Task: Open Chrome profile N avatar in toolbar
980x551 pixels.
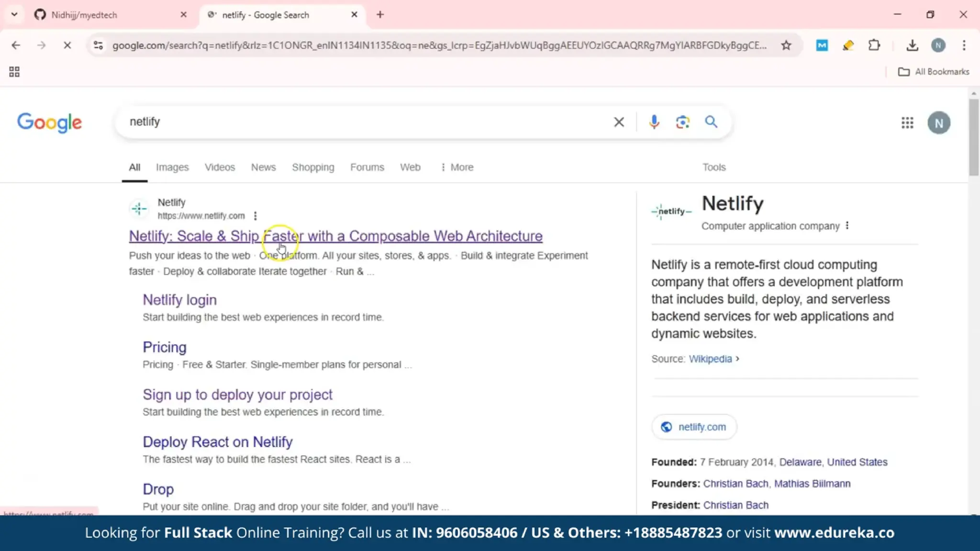Action: coord(938,45)
